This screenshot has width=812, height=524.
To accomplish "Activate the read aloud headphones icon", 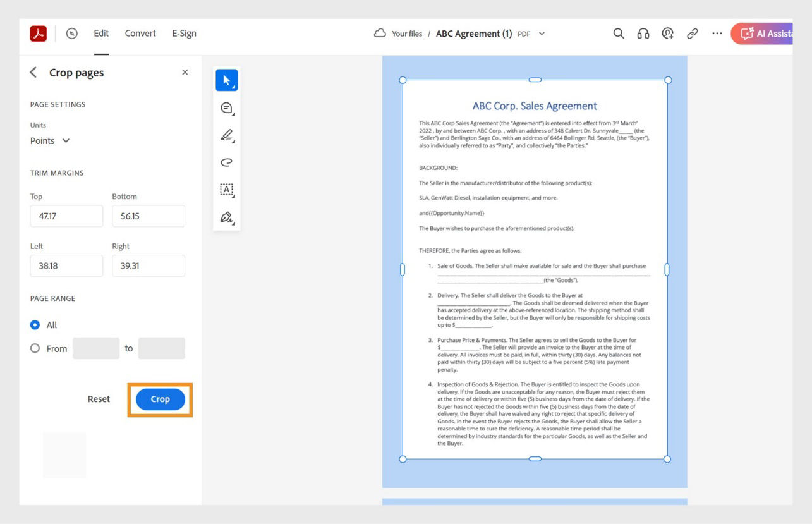I will (643, 34).
